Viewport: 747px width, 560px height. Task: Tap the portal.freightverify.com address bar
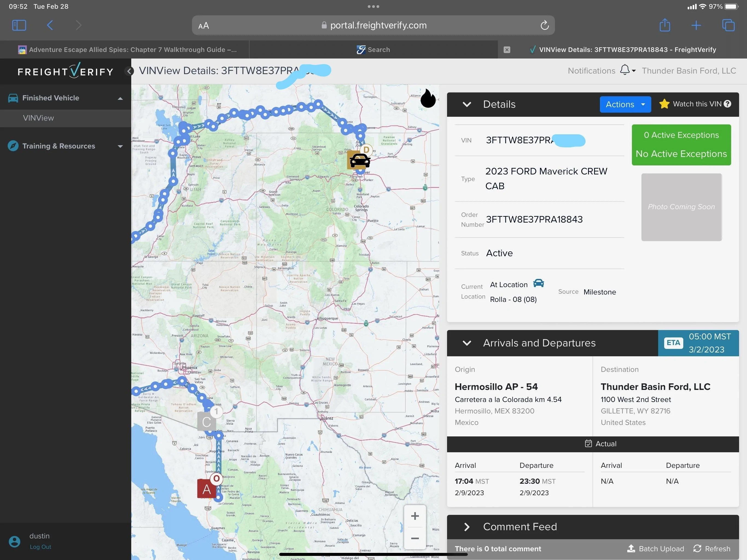pos(373,25)
